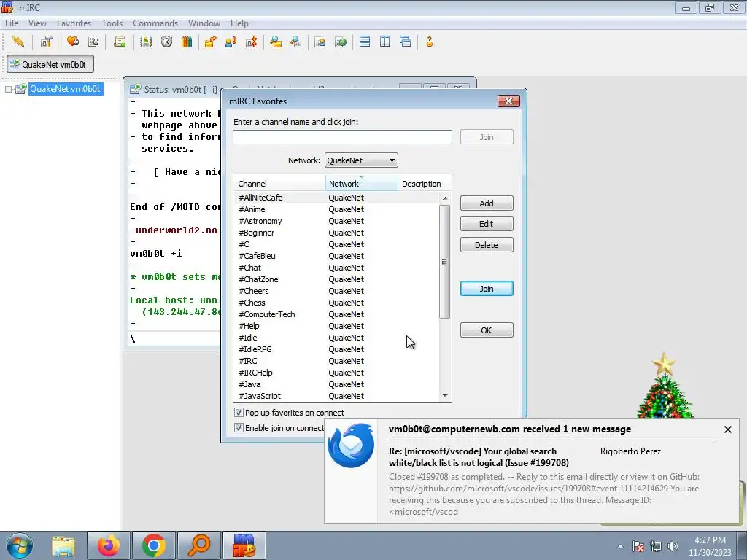
Task: Open the Help menu
Action: pos(239,23)
